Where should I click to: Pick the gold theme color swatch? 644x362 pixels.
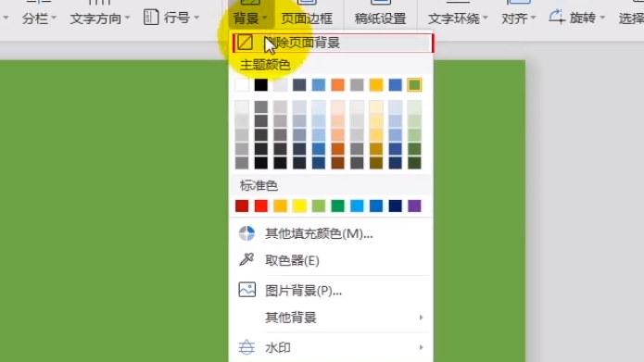(x=376, y=85)
